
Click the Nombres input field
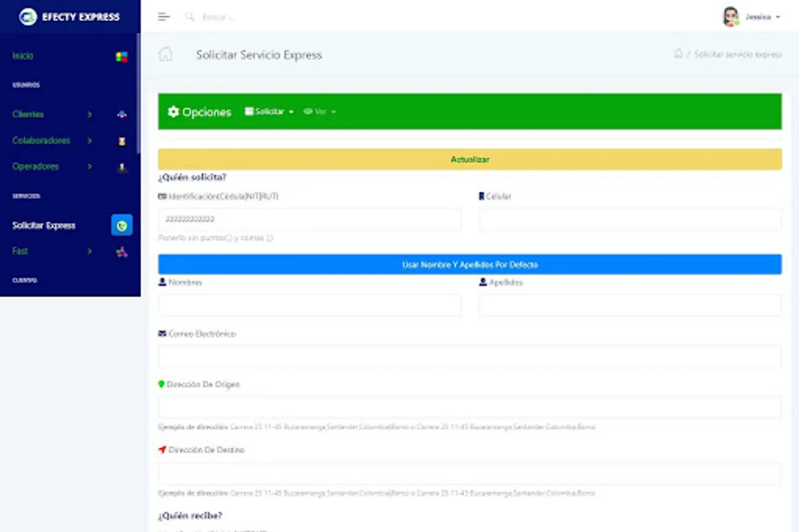point(309,305)
